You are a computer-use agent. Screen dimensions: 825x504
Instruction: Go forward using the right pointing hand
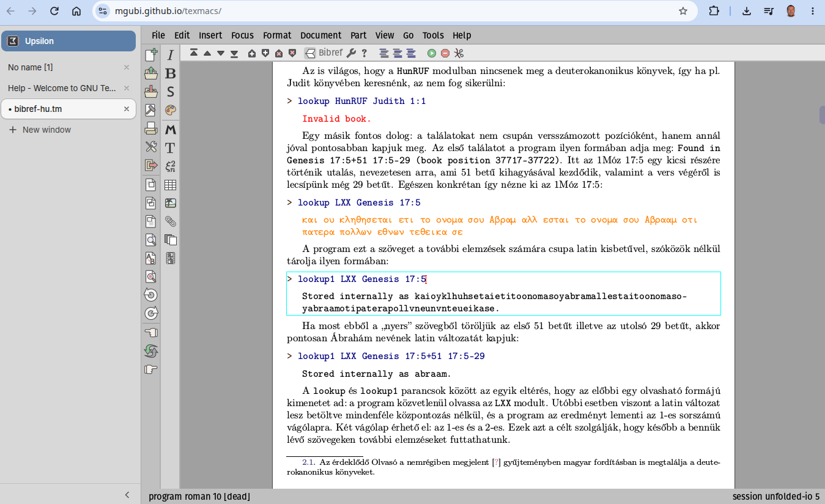tap(151, 369)
